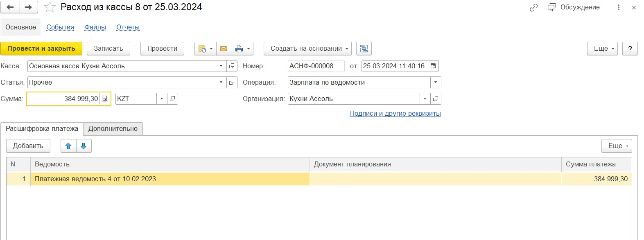The height and width of the screenshot is (240, 644).
Task: Click the currency field KZT
Action: [x=136, y=99]
